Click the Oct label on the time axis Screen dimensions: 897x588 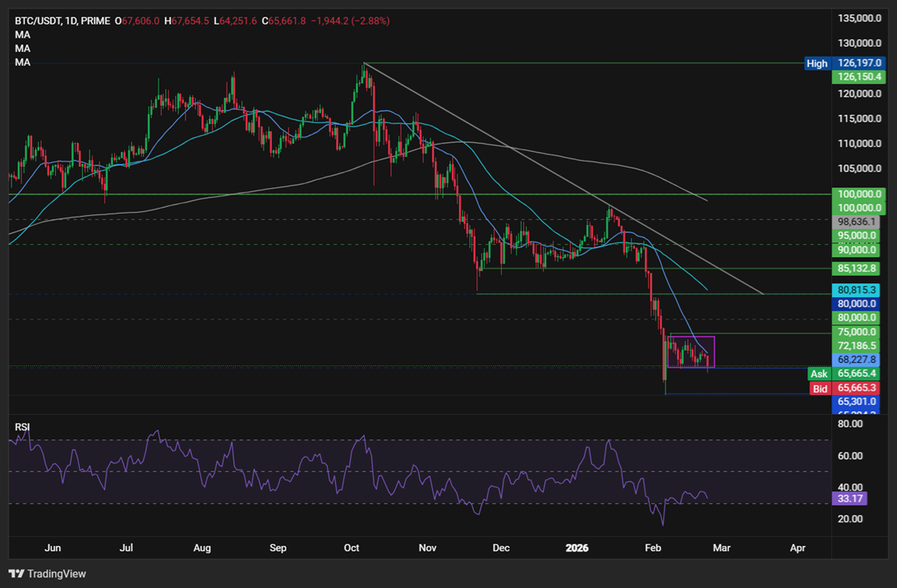click(352, 547)
